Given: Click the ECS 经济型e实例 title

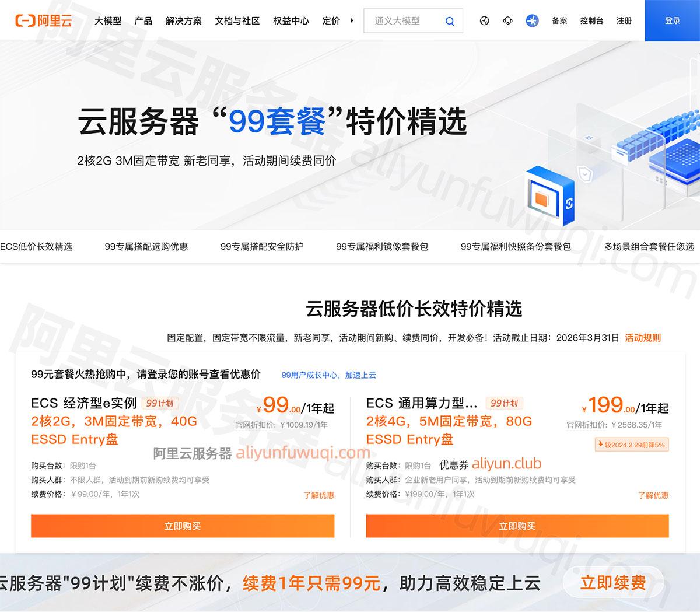Looking at the screenshot, I should pyautogui.click(x=84, y=403).
